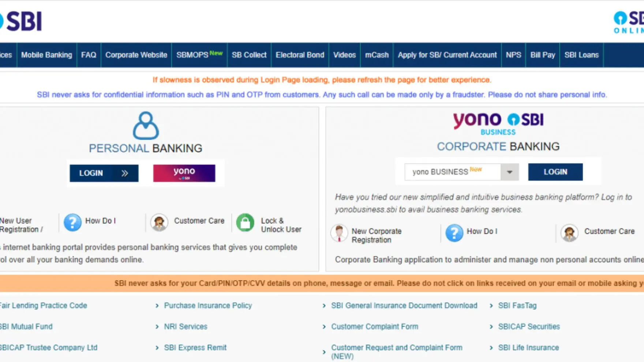Open the yono BUSINESS login type selector
The width and height of the screenshot is (644, 362).
point(453,172)
